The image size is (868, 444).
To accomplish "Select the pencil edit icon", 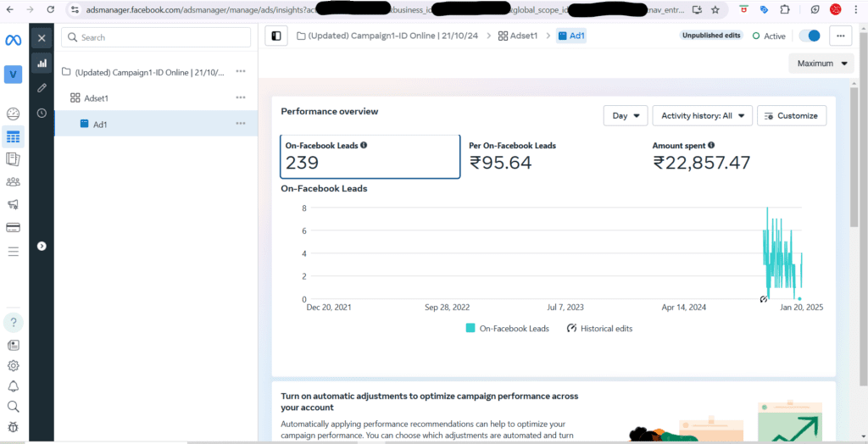I will pos(42,88).
